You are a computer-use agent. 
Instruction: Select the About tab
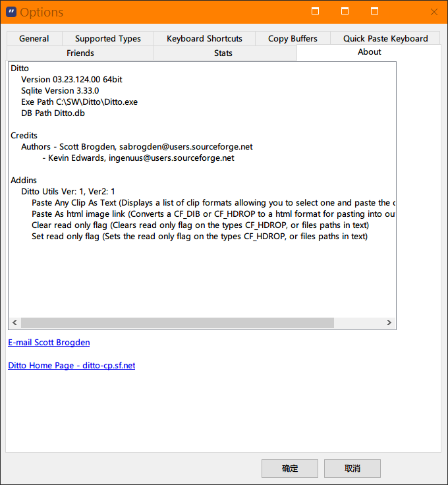[369, 52]
